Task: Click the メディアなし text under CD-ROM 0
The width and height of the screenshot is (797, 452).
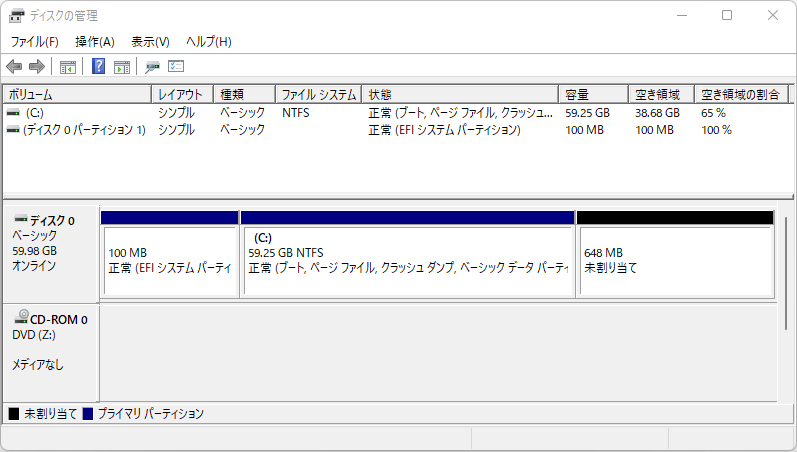Action: pos(38,364)
